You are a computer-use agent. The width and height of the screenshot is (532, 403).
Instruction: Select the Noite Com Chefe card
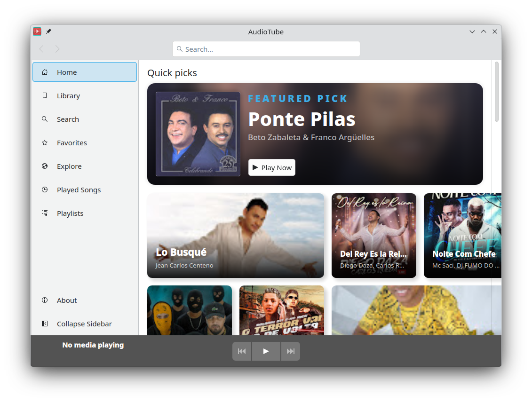tap(462, 235)
